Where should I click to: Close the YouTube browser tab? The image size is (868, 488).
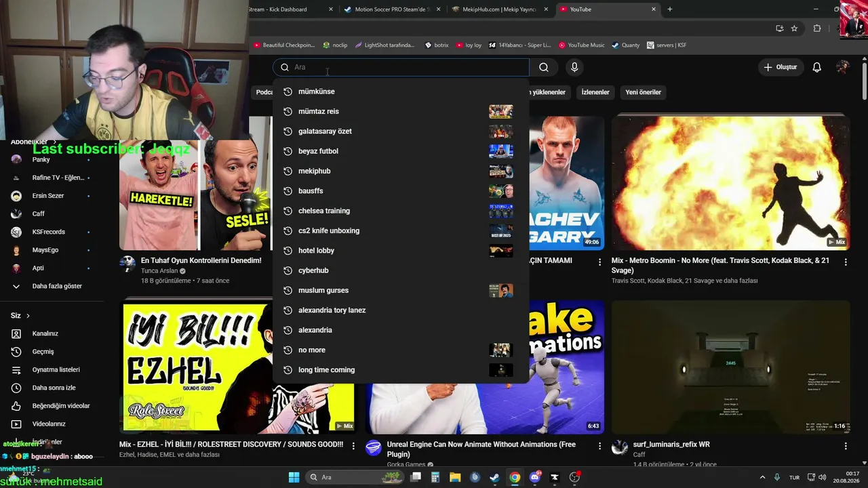pos(654,9)
